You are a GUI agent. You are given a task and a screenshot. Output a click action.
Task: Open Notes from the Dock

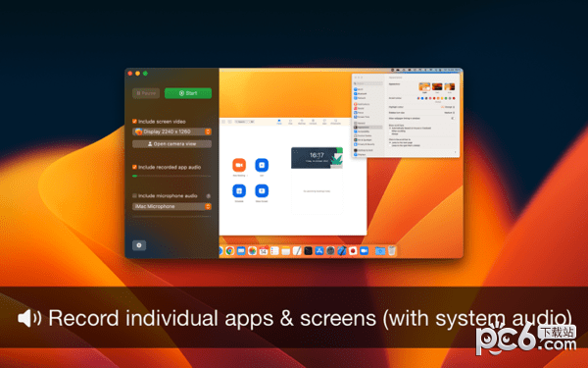(x=286, y=251)
